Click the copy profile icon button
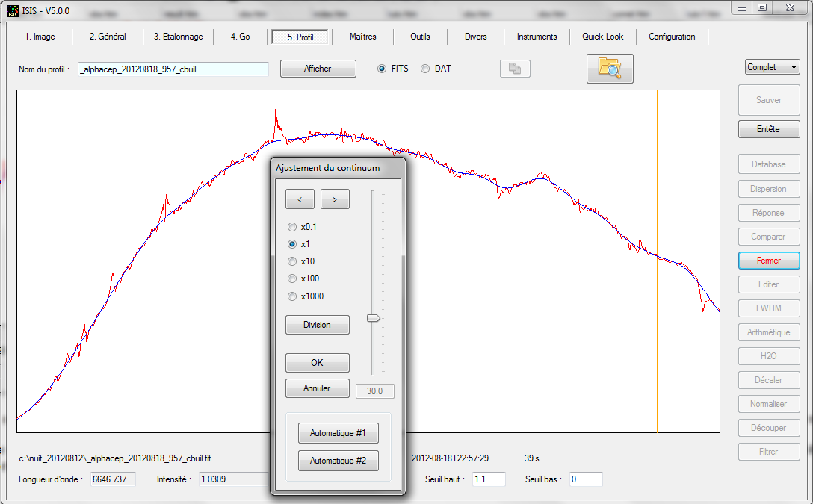The height and width of the screenshot is (504, 813). click(515, 69)
